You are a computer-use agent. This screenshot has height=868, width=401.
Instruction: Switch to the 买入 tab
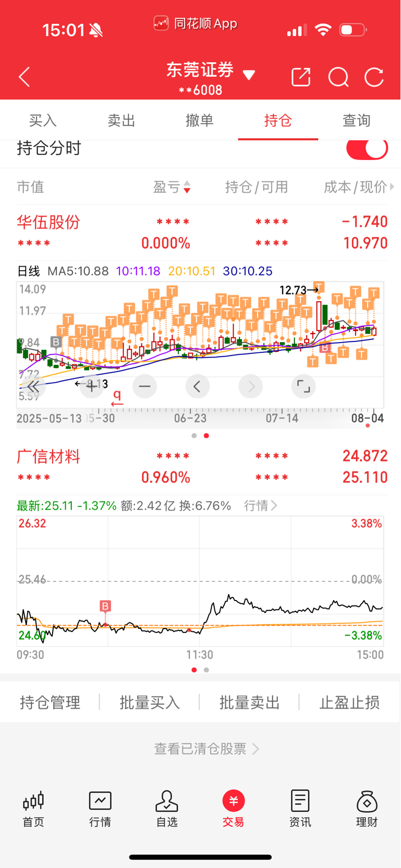[x=42, y=120]
